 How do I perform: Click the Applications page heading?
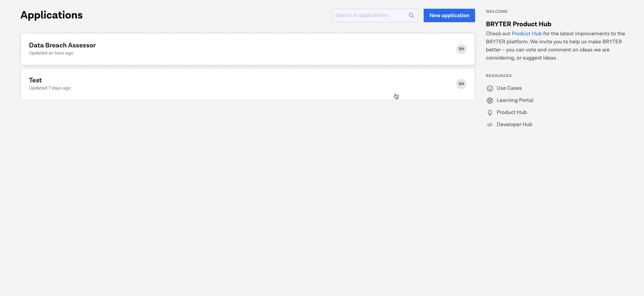tap(51, 15)
